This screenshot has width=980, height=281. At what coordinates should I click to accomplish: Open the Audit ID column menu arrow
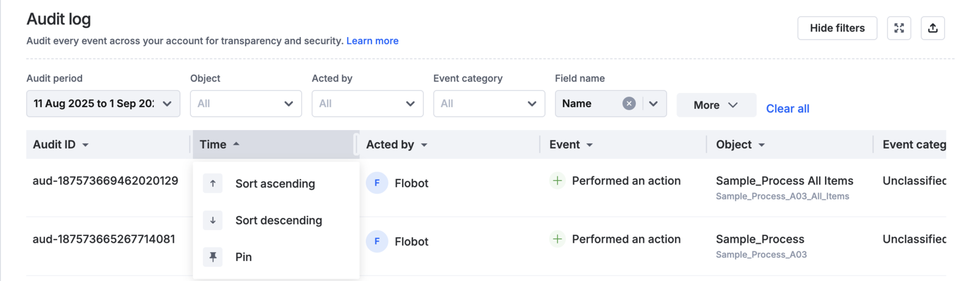(85, 145)
